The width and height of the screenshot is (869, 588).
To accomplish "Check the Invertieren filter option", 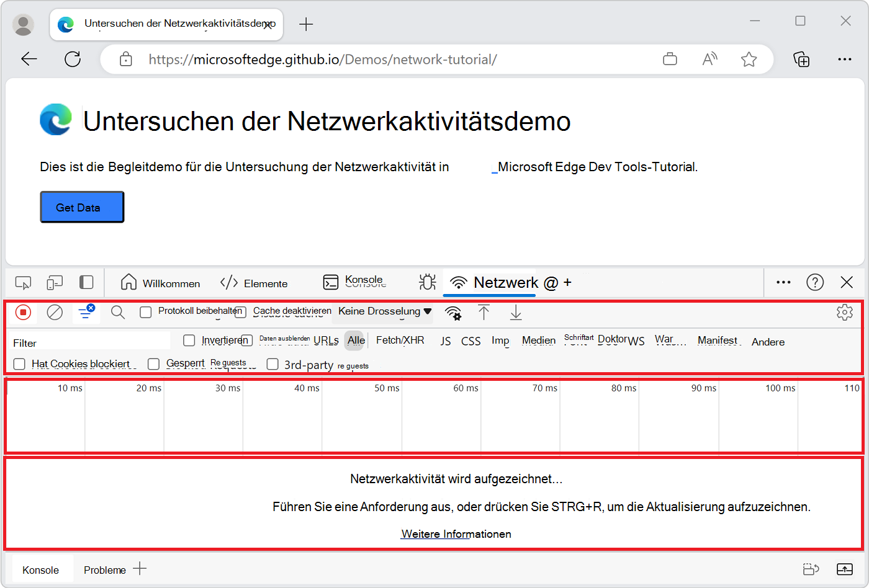I will pyautogui.click(x=189, y=341).
